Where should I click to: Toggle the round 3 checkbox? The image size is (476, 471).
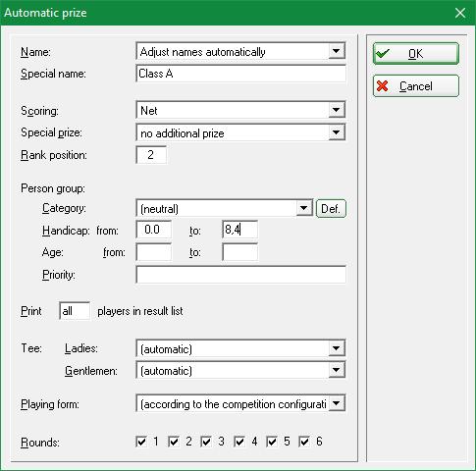tap(206, 442)
